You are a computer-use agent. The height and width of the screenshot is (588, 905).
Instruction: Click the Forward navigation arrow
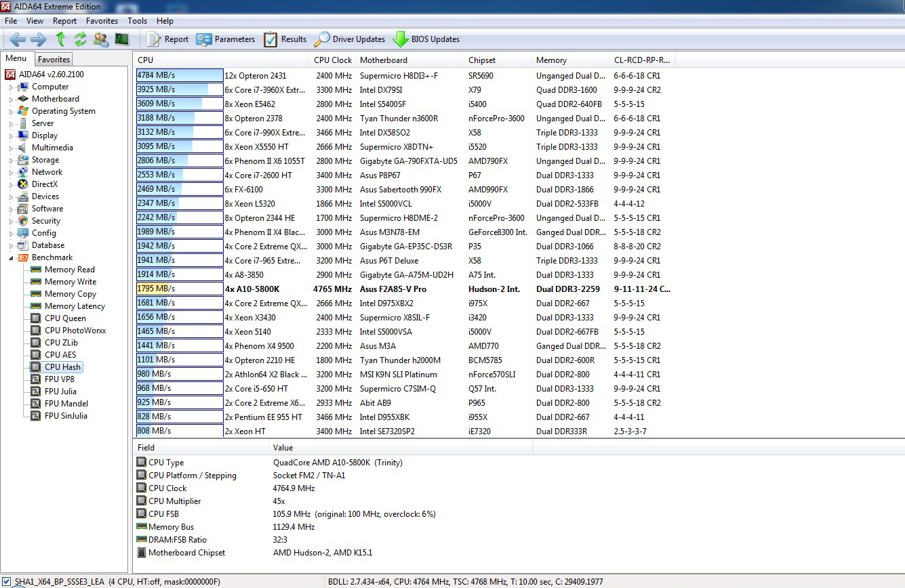[x=39, y=39]
